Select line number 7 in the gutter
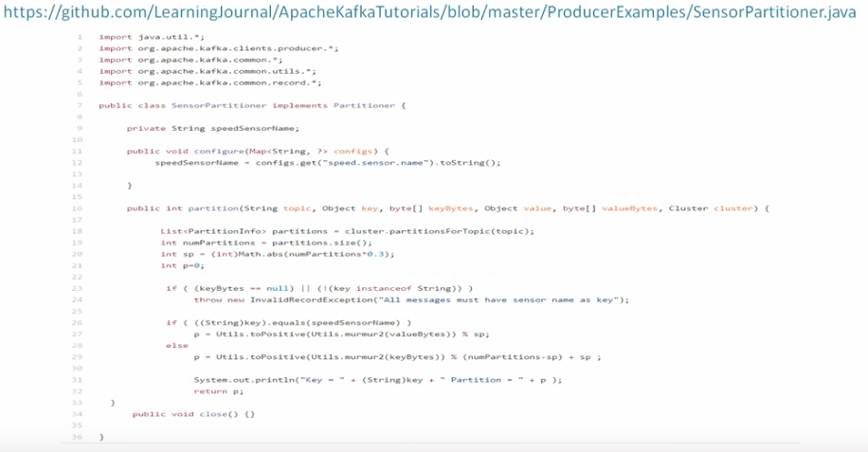Image resolution: width=868 pixels, height=452 pixels. click(80, 106)
